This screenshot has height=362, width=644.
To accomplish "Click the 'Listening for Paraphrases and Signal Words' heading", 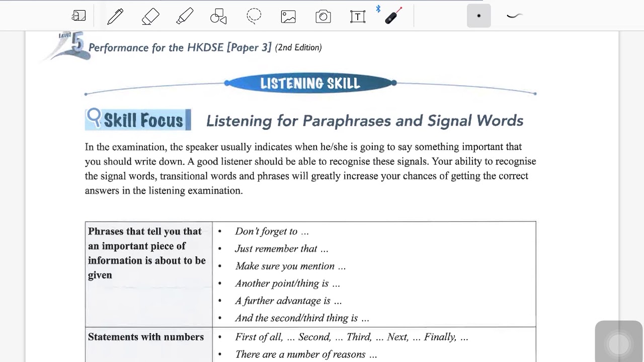I will (364, 121).
